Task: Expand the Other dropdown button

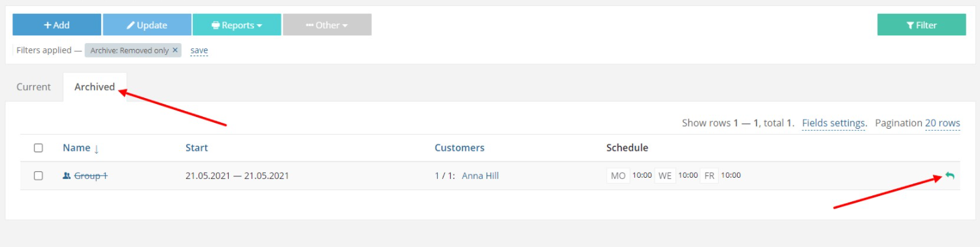Action: 327,25
